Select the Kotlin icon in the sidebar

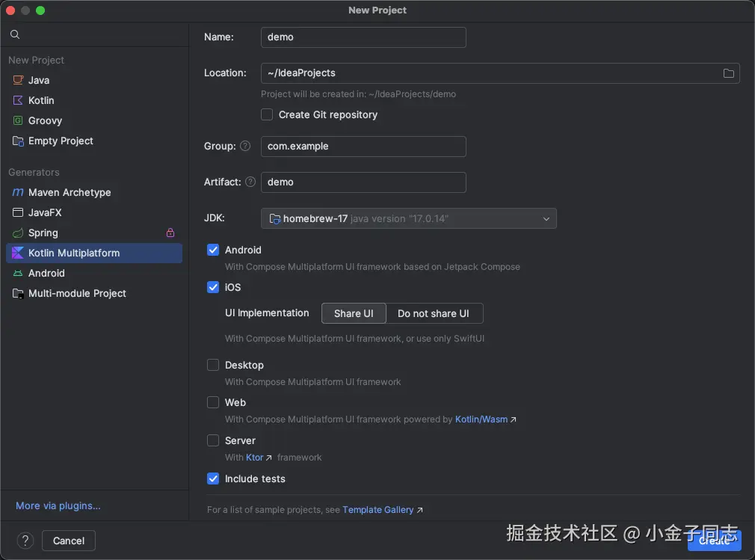pyautogui.click(x=18, y=100)
